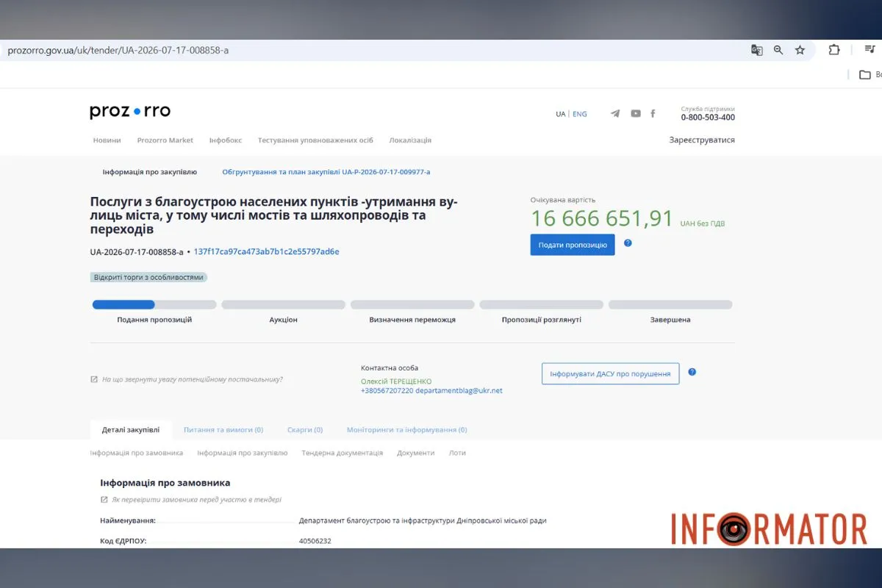Screen dimensions: 882x588
Task: Select Деталі закупівлі tab
Action: (x=131, y=430)
